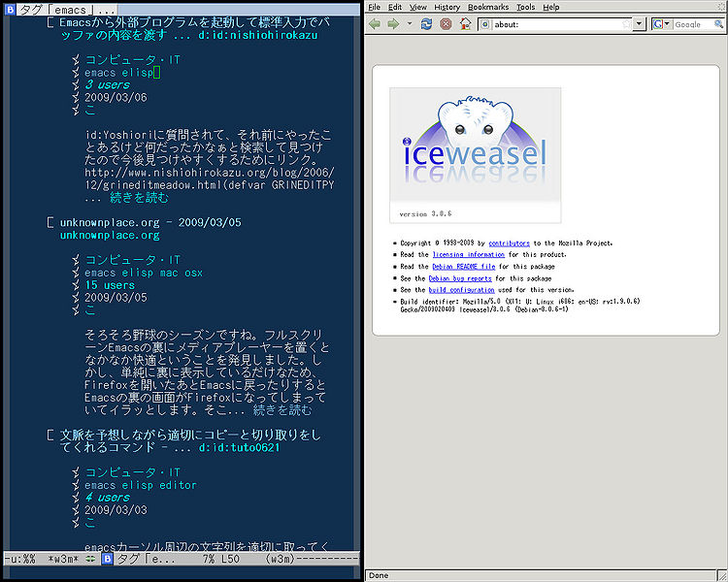
Task: Follow the cyan 'unknownplace.org' domain link
Action: click(110, 235)
